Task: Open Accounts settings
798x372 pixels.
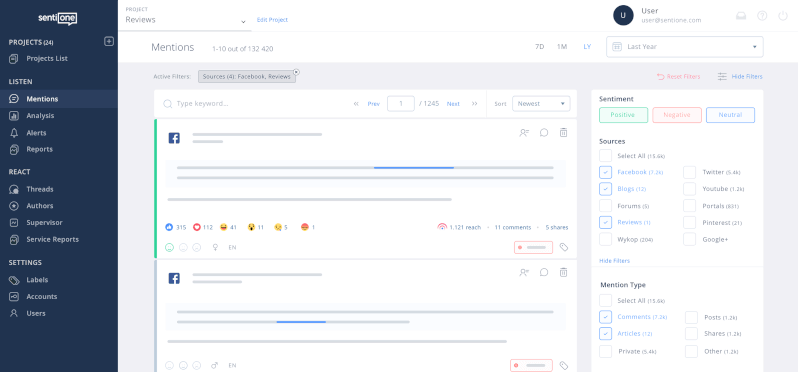Action: click(x=33, y=296)
